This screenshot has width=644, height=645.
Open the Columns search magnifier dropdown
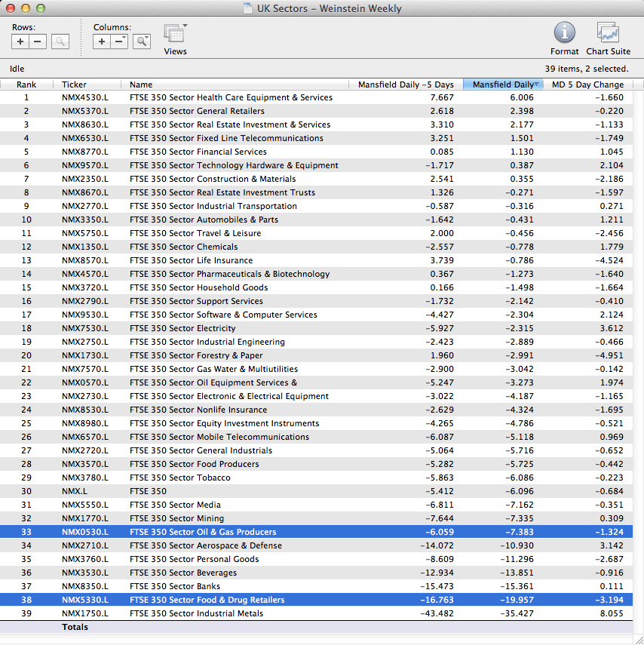pos(141,41)
